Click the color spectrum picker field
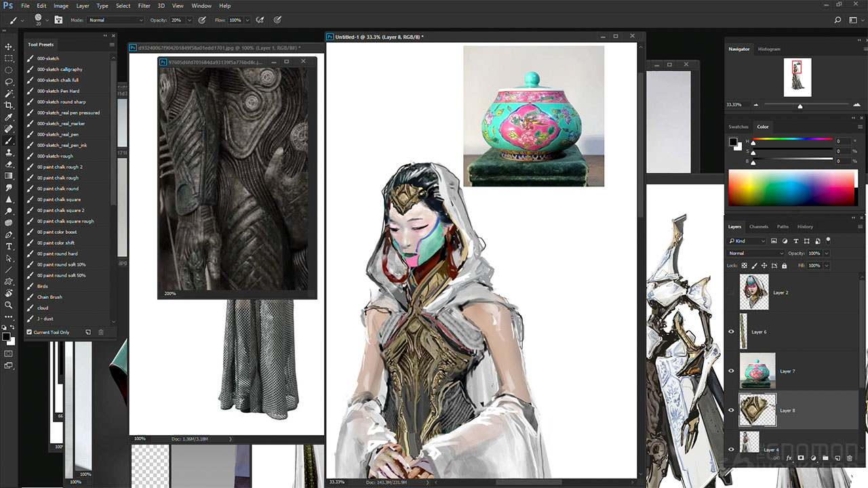868x488 pixels. pyautogui.click(x=792, y=188)
